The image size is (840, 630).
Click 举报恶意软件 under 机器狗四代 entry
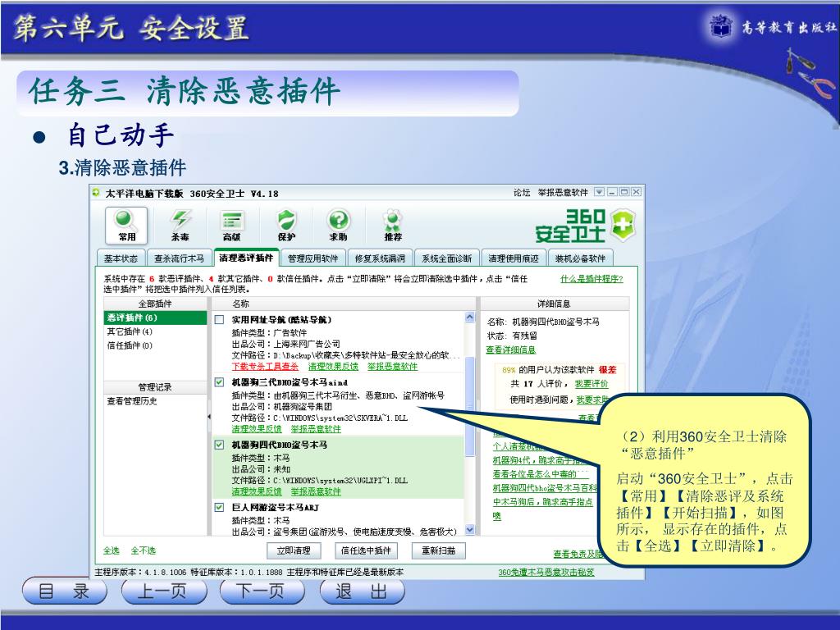(x=316, y=491)
